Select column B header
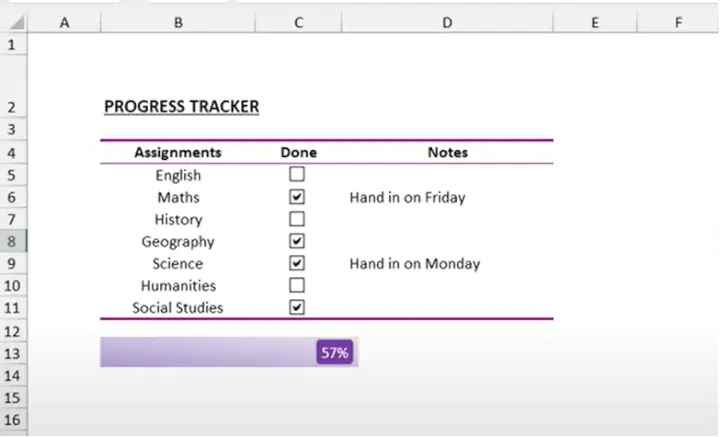720x437 pixels. pos(178,21)
